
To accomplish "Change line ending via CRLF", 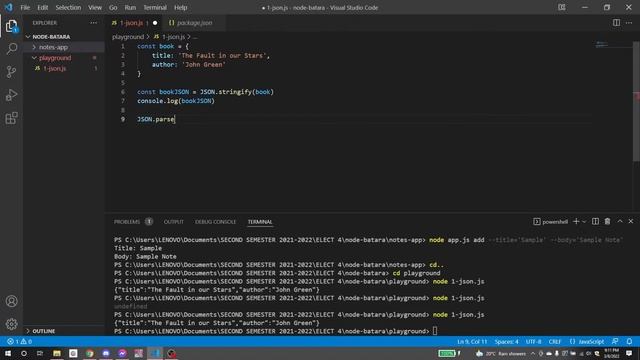I will (x=555, y=341).
